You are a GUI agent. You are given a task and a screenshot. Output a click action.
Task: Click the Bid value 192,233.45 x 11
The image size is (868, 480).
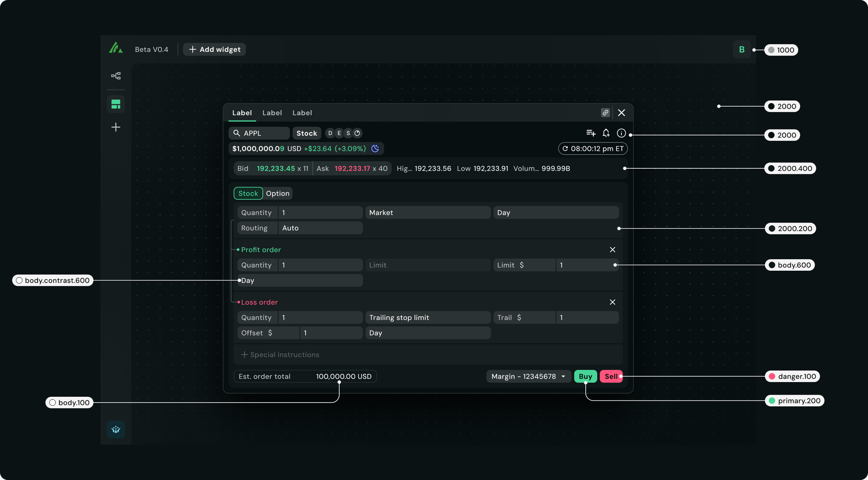coord(282,168)
